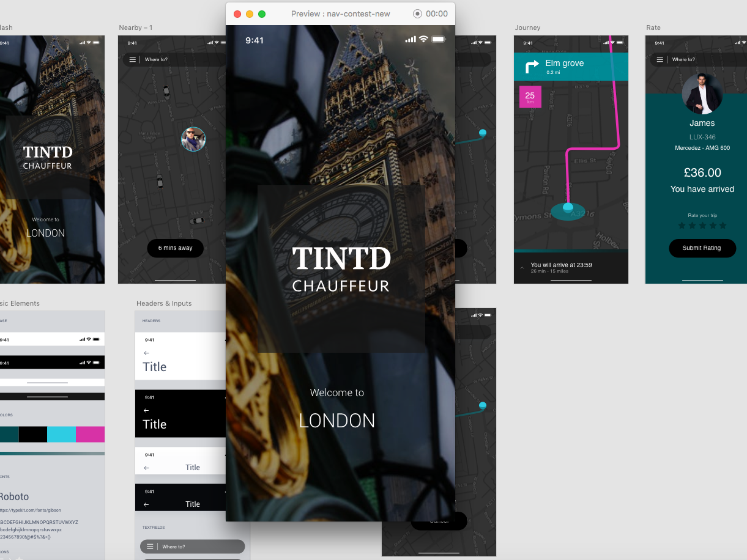This screenshot has height=560, width=747.
Task: Click the 00:00 recording timer
Action: click(x=437, y=13)
